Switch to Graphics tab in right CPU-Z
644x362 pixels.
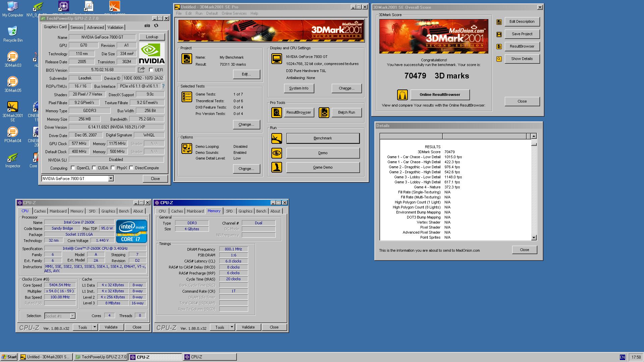click(x=246, y=211)
